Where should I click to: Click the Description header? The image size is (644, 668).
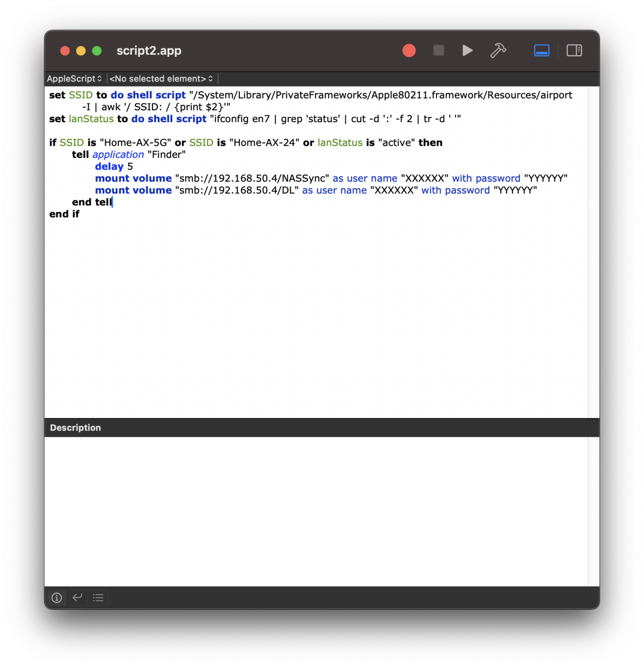point(75,428)
